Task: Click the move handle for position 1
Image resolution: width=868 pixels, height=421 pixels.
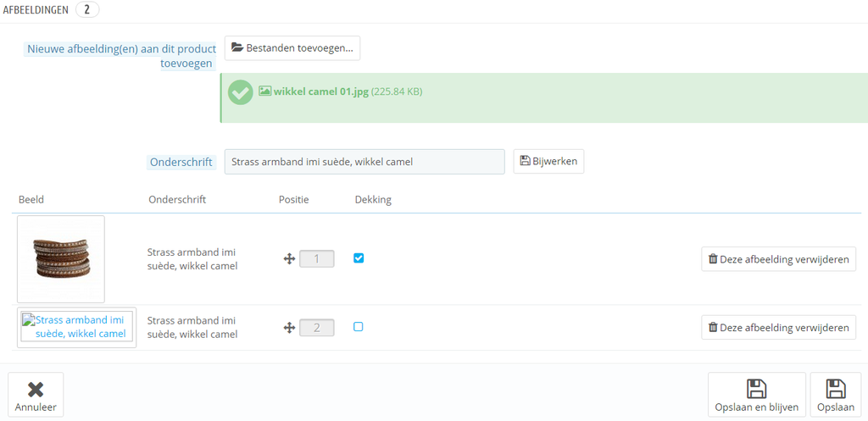Action: tap(289, 258)
